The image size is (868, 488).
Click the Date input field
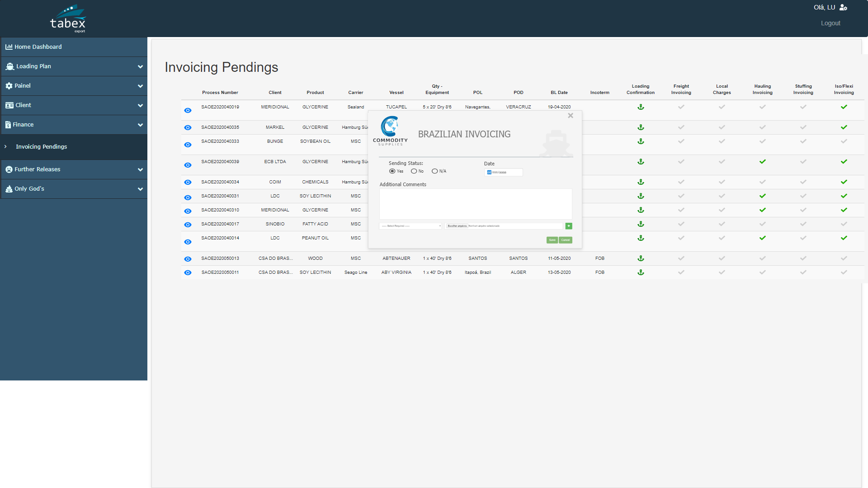(x=503, y=172)
